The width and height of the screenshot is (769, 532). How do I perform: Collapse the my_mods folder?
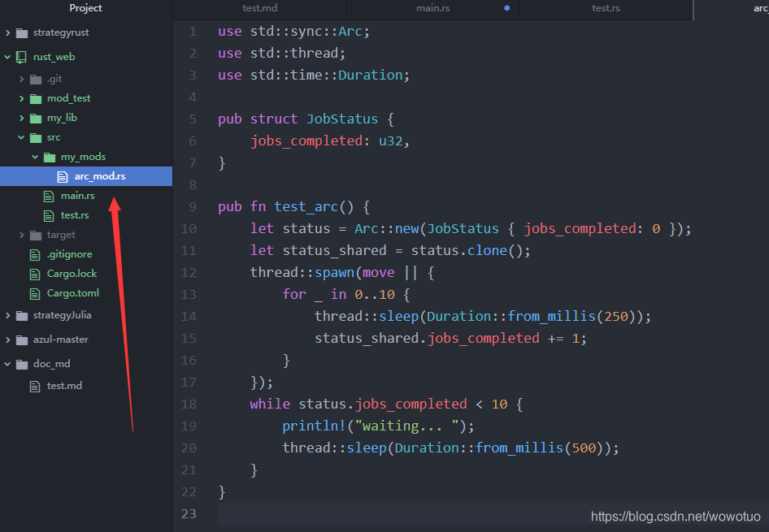(34, 156)
